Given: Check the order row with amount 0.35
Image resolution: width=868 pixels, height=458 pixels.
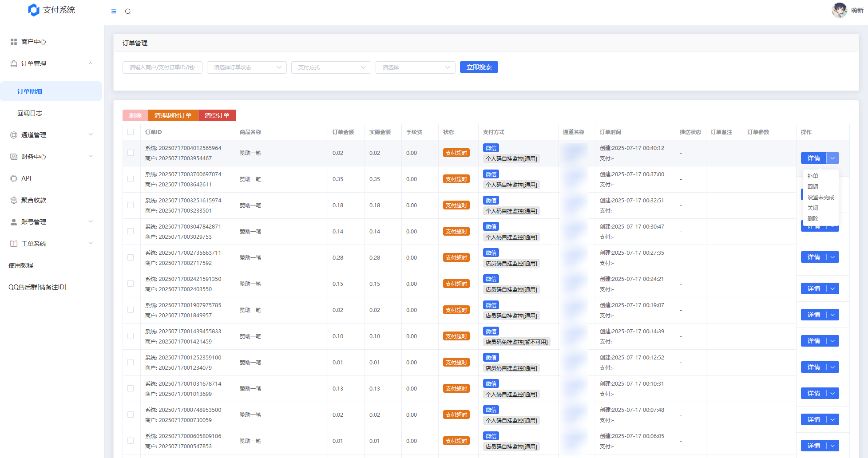Looking at the screenshot, I should [131, 179].
